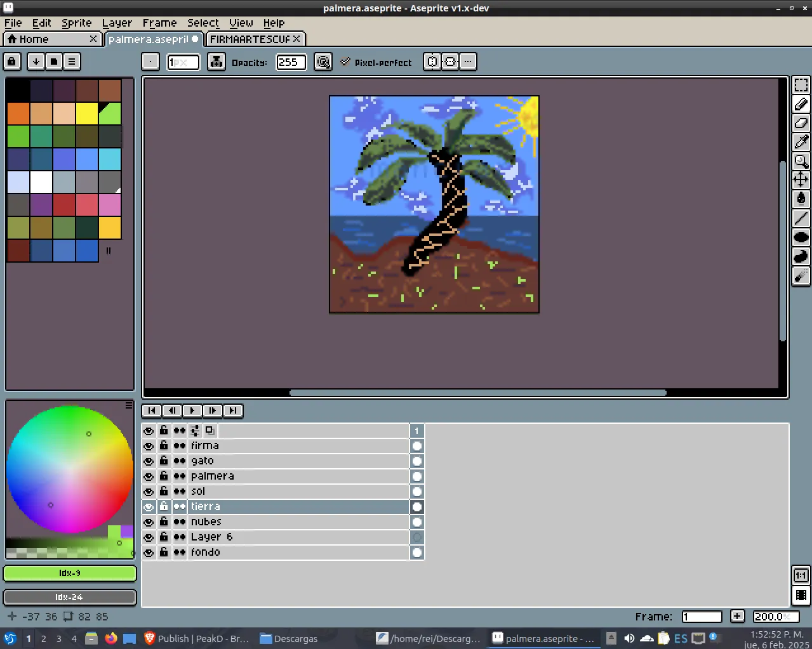Click the Opacity value field

[291, 62]
